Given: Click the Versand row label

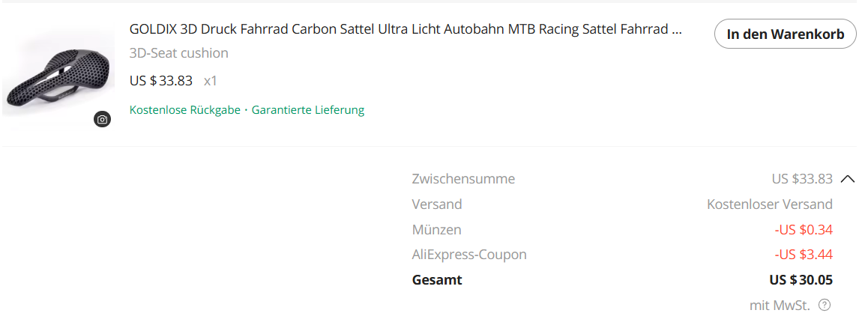Looking at the screenshot, I should click(x=437, y=204).
